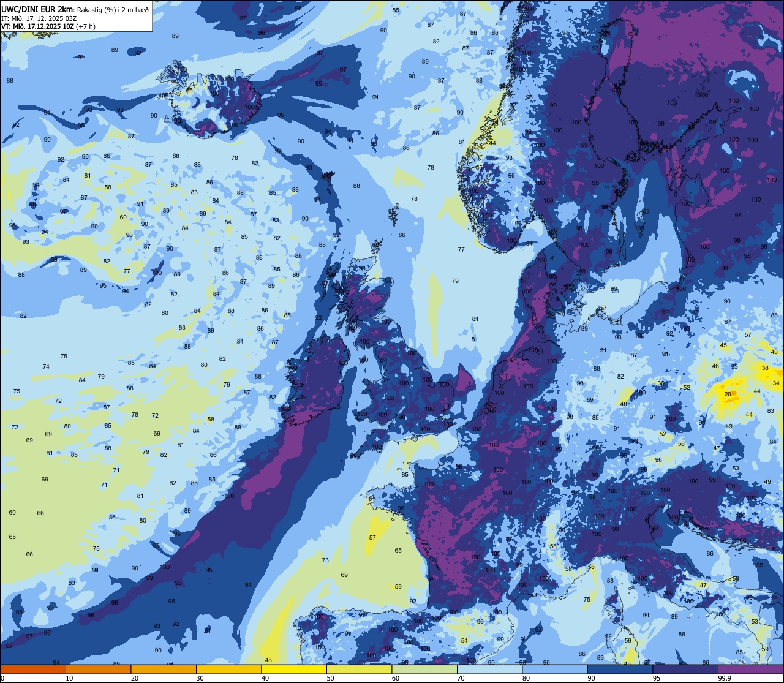Select the 50–60 pale yellow legend band
The height and width of the screenshot is (683, 784).
click(x=359, y=669)
